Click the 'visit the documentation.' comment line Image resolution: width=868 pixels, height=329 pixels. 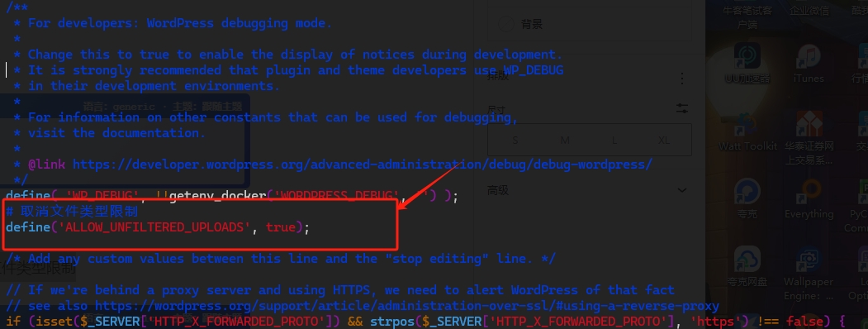click(116, 133)
